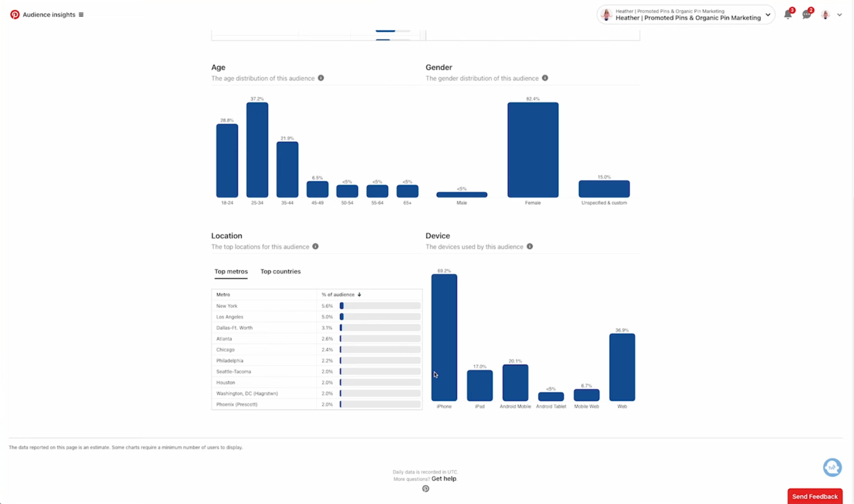
Task: Click the info icon next to Age description
Action: coord(321,78)
